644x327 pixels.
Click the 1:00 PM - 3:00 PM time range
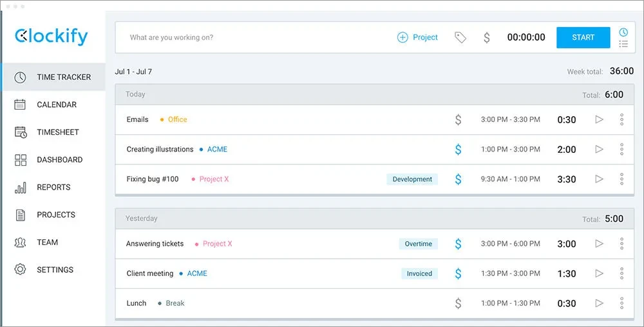(511, 149)
